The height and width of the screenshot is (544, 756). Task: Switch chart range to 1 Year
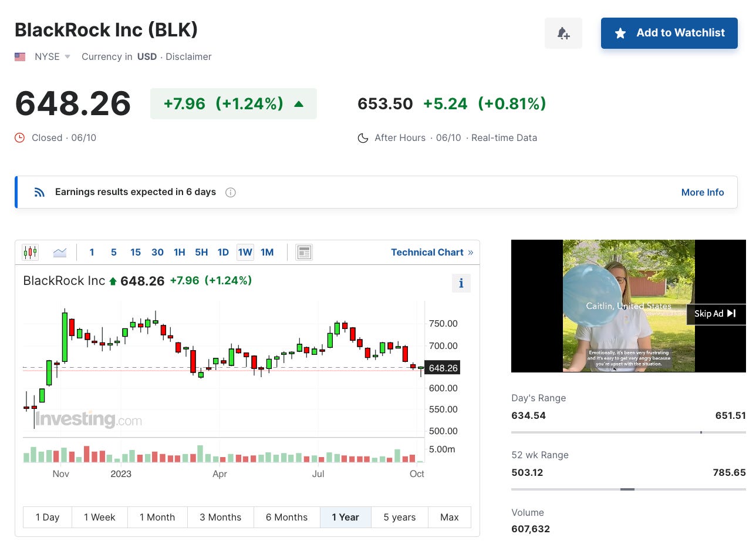coord(345,517)
